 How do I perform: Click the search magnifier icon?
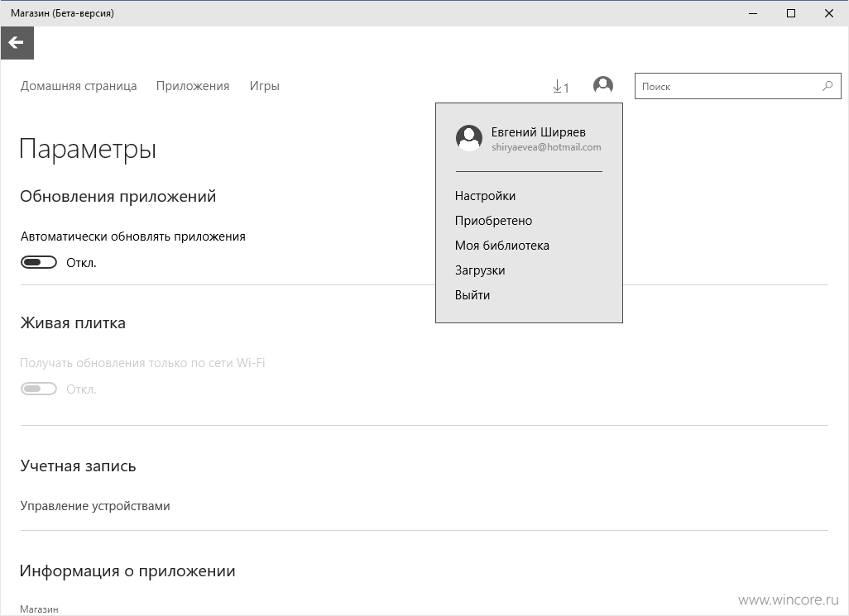tap(827, 86)
